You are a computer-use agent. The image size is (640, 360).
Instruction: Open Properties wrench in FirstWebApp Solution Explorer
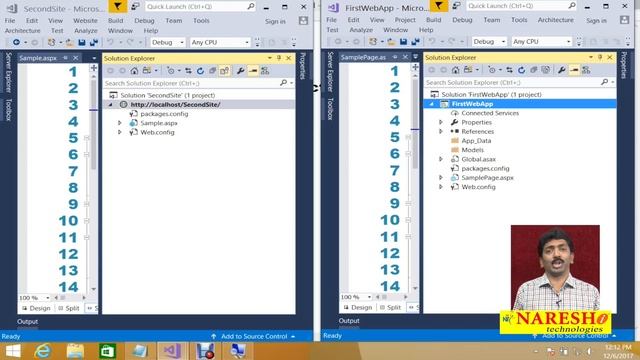(x=562, y=70)
